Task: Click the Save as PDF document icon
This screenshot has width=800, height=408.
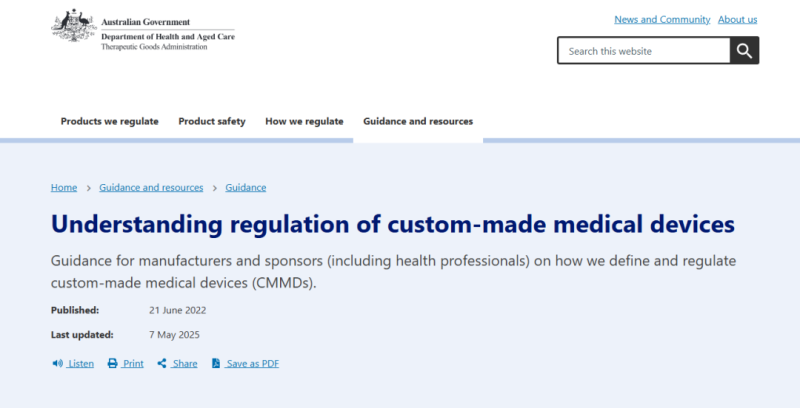Action: (x=216, y=364)
